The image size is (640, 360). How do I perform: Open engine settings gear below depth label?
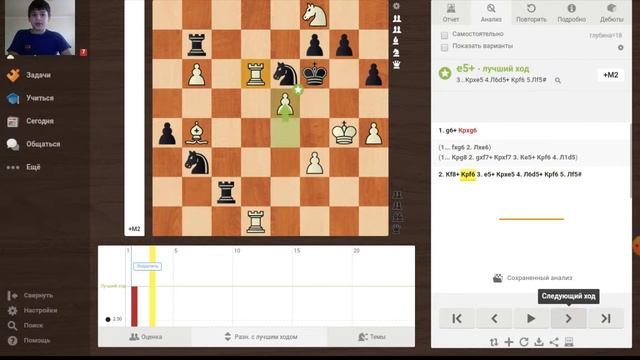(x=620, y=47)
